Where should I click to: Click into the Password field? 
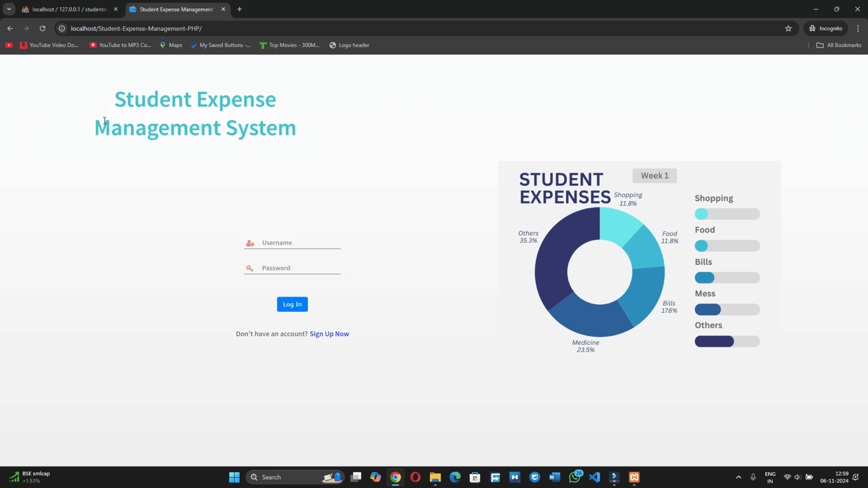click(300, 268)
